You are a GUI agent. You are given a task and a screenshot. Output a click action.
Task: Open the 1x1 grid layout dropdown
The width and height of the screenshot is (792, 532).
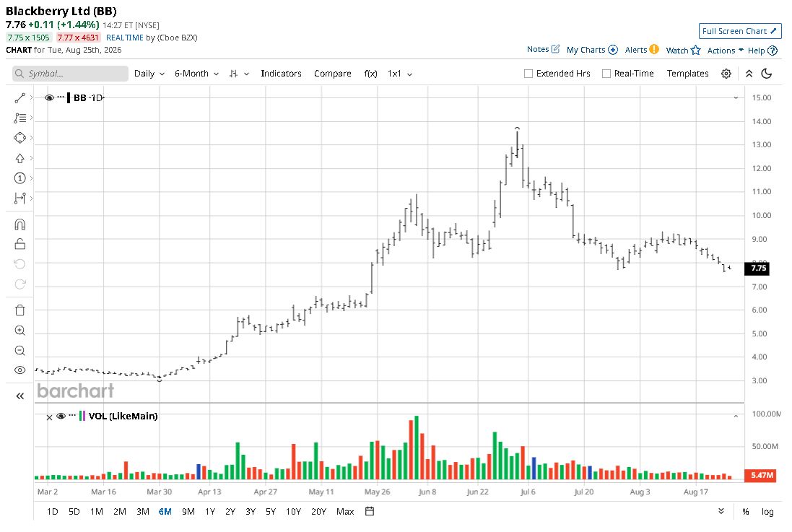pos(400,74)
